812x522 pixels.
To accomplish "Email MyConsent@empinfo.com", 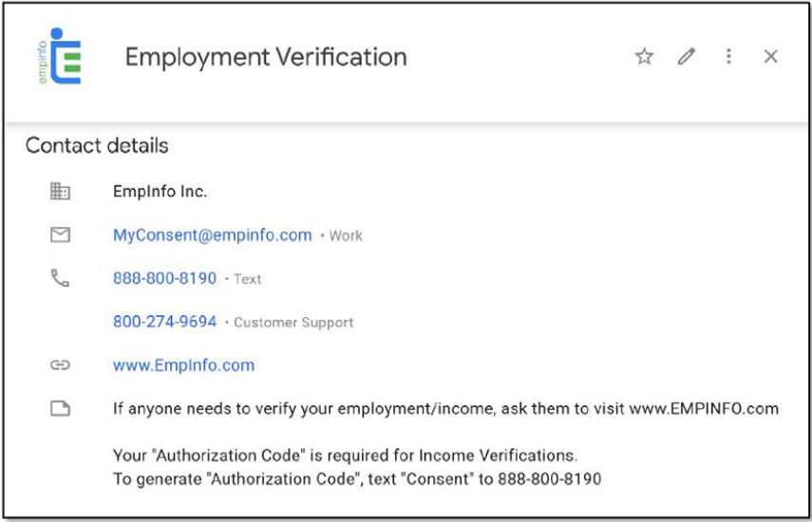I will (212, 235).
